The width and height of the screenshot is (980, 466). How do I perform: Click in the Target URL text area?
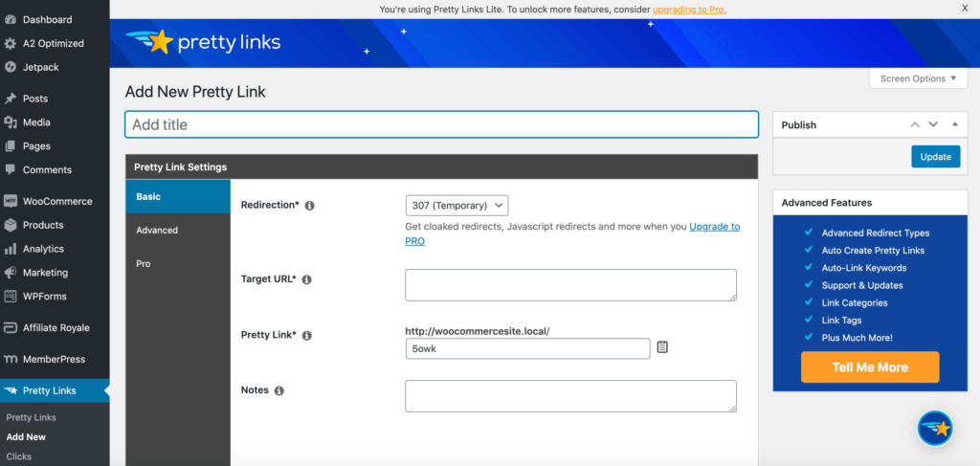[570, 285]
